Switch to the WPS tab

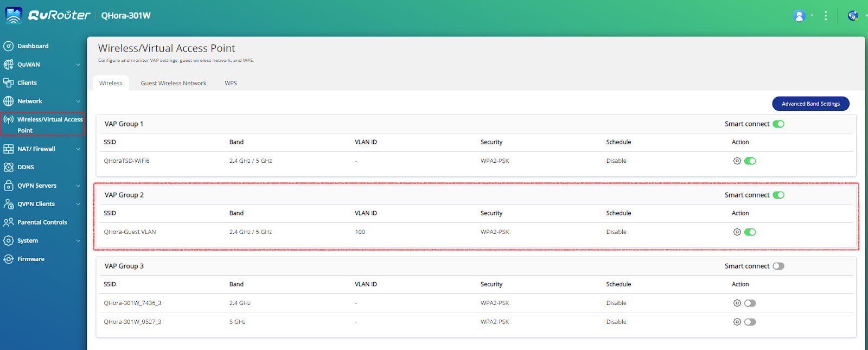pyautogui.click(x=231, y=84)
